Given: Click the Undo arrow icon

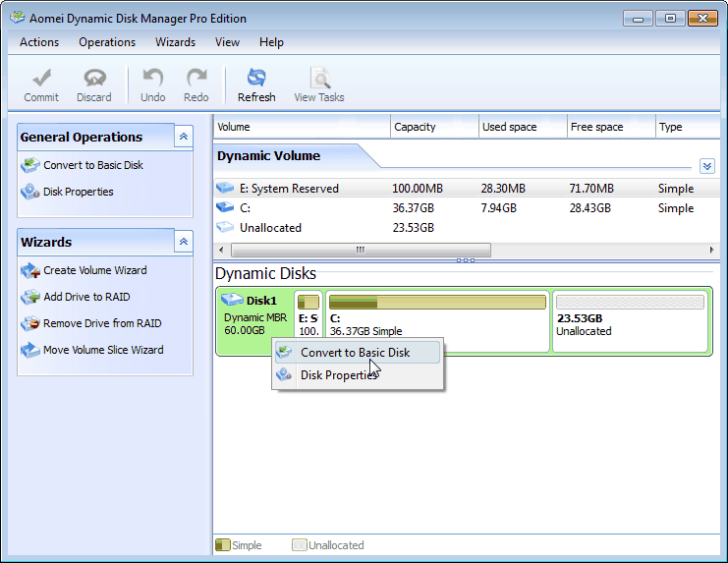Looking at the screenshot, I should pyautogui.click(x=152, y=78).
